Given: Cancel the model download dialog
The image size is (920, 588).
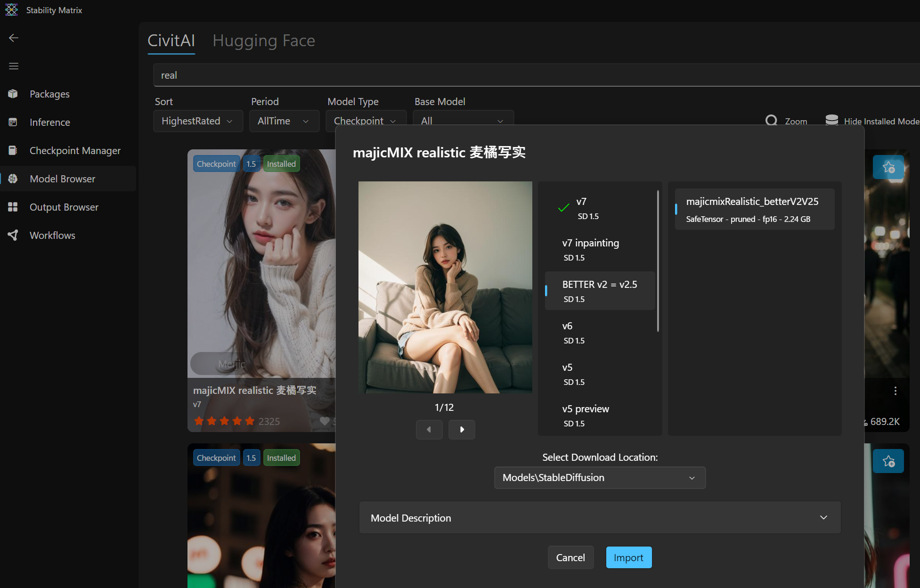Looking at the screenshot, I should pos(570,557).
